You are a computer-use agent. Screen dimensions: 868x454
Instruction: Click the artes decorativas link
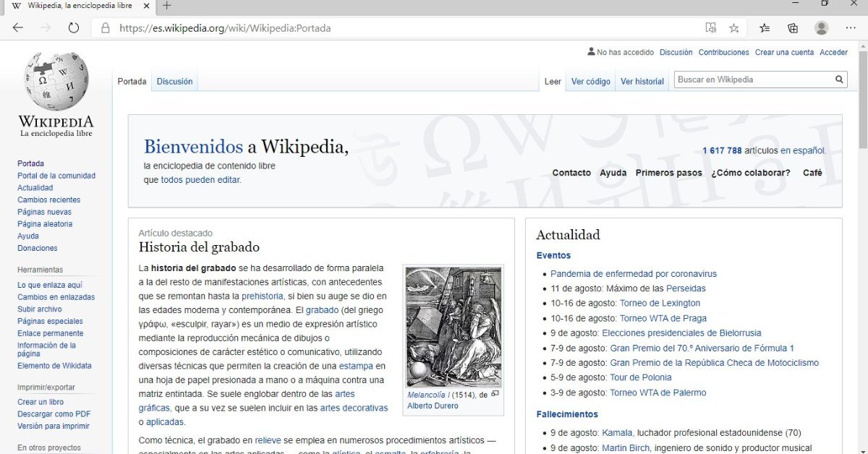354,408
